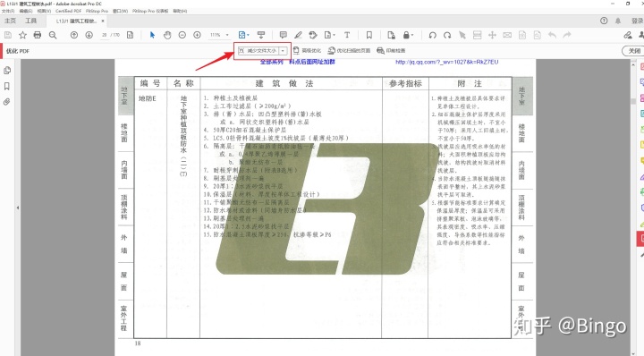The width and height of the screenshot is (644, 356).
Task: Click the Save file icon
Action: [x=8, y=35]
